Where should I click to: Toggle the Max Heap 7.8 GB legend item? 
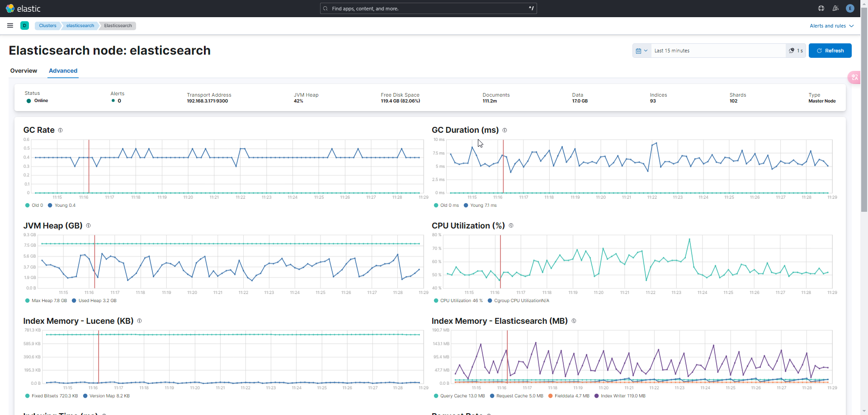pyautogui.click(x=46, y=301)
